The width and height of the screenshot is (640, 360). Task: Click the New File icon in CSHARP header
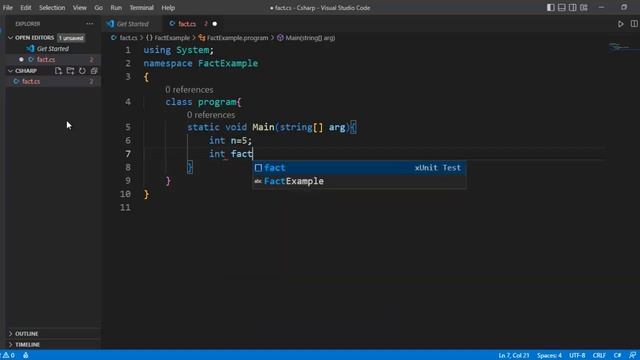pos(58,71)
